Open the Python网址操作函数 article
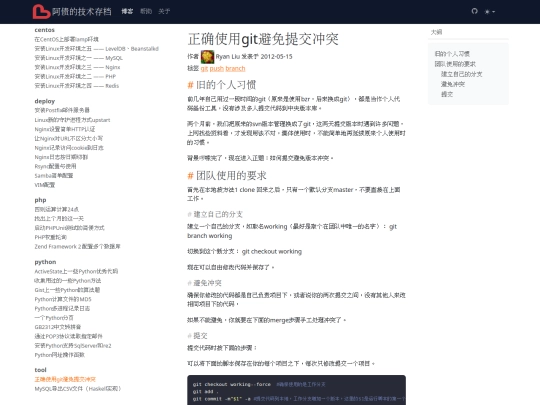540x405 pixels. [59, 355]
